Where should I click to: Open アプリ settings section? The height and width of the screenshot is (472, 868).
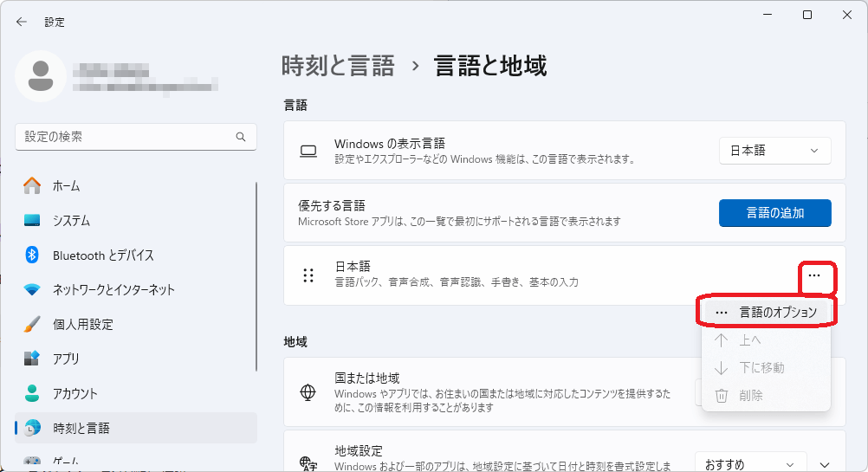(66, 359)
